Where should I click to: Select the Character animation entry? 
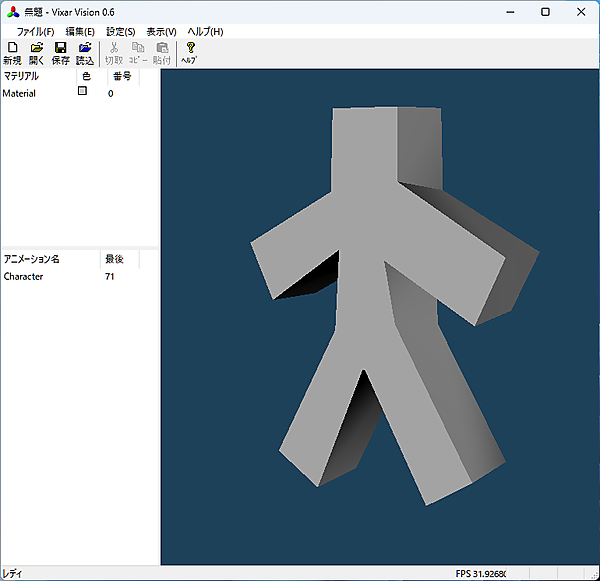pos(24,276)
